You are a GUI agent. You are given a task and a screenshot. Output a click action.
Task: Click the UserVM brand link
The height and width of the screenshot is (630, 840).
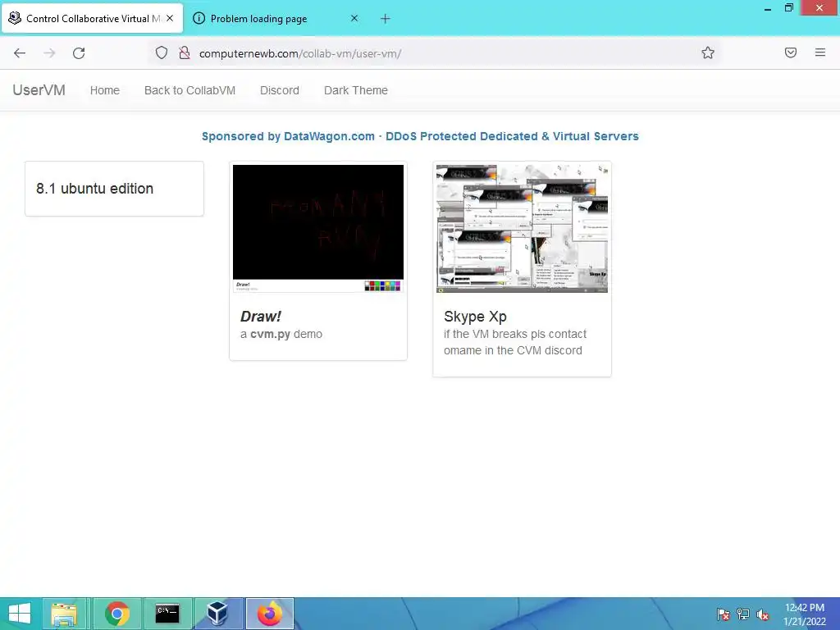click(39, 90)
